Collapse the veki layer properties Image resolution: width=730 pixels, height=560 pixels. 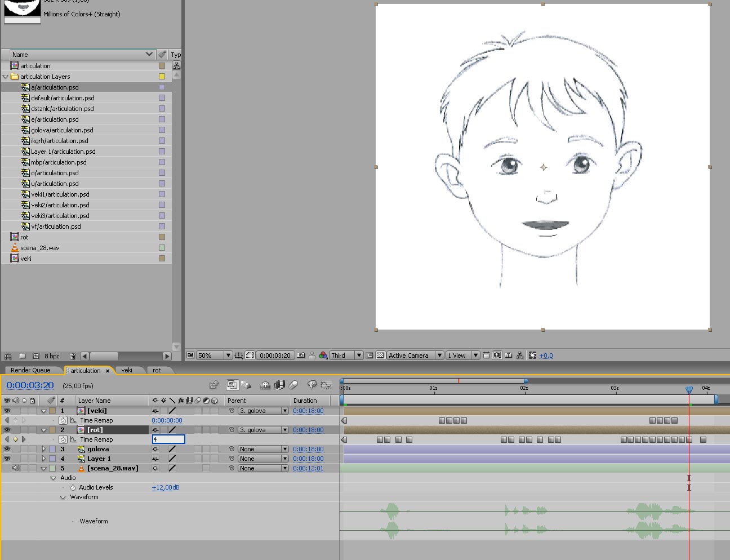coord(43,411)
